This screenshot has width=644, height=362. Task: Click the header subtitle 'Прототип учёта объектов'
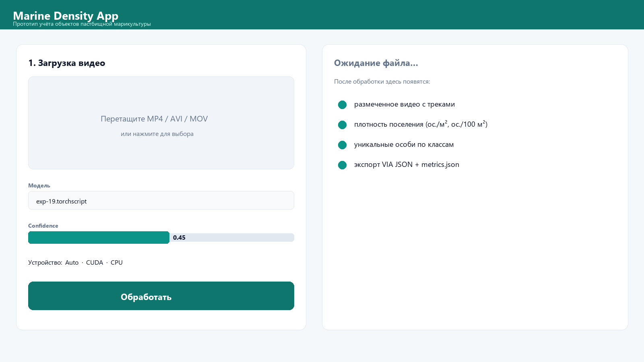(x=82, y=24)
